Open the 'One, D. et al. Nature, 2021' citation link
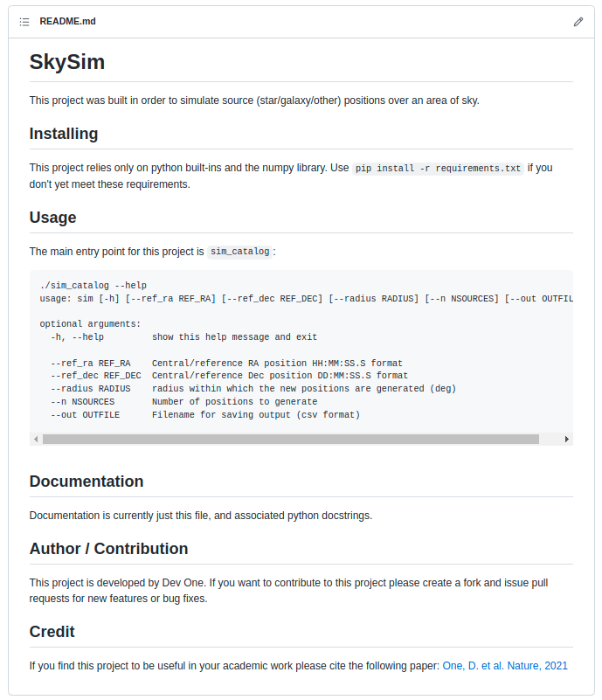This screenshot has width=602, height=700. tap(504, 665)
